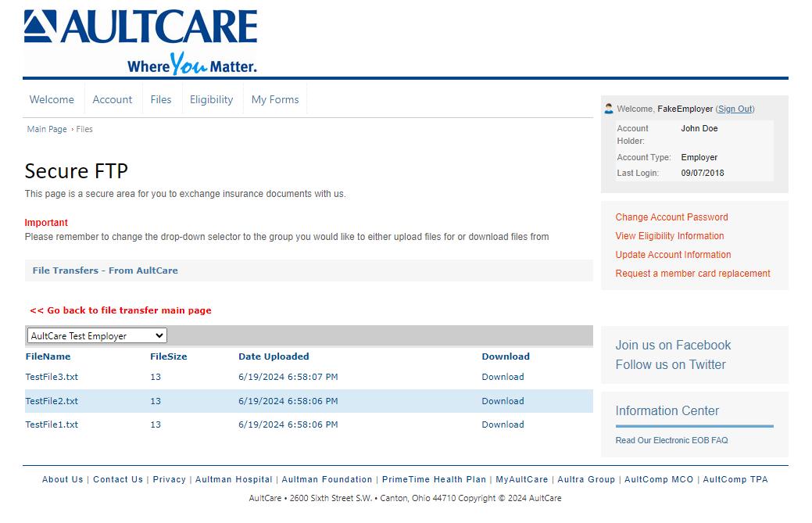Open About Us footer link

click(63, 479)
